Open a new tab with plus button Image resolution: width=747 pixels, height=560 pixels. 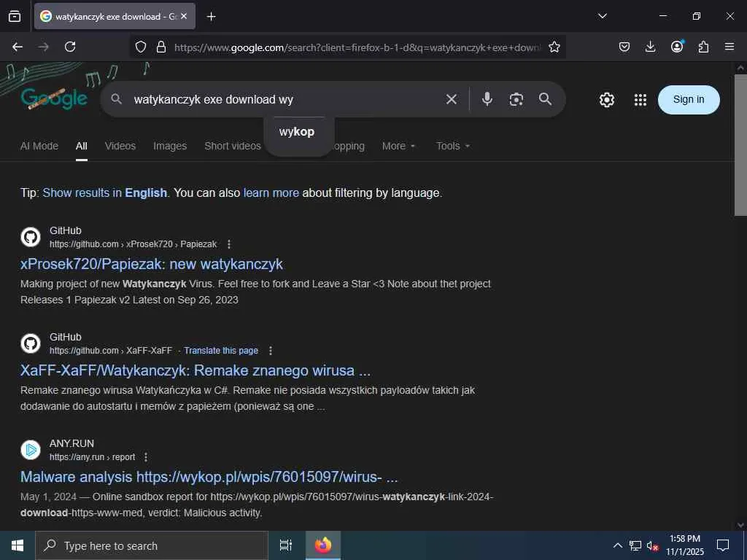point(211,17)
